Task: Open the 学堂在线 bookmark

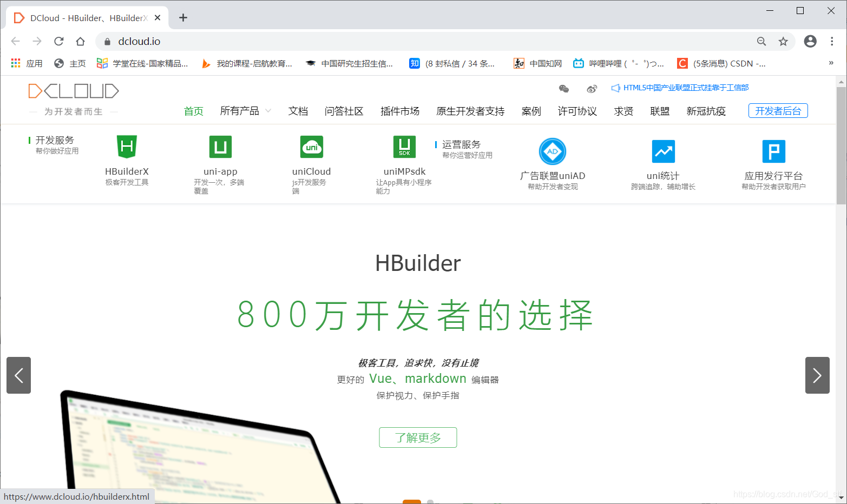Action: click(x=142, y=63)
